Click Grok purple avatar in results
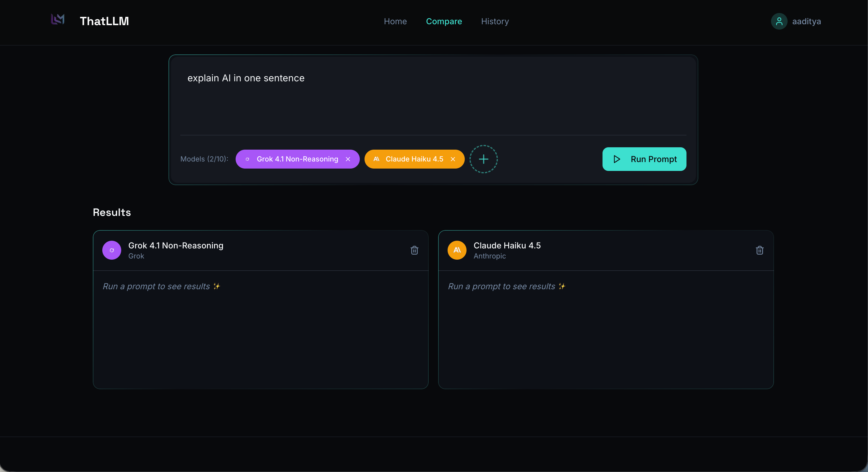Image resolution: width=868 pixels, height=472 pixels. (x=111, y=250)
